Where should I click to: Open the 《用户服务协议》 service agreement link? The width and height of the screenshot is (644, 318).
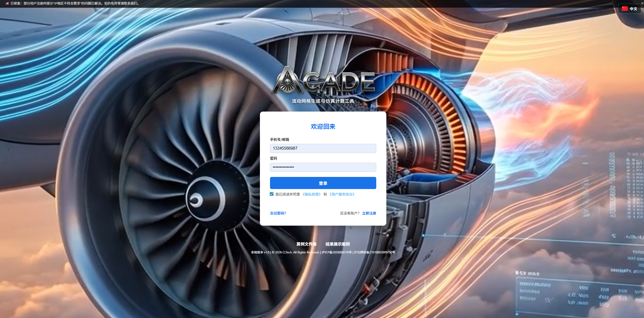(x=342, y=194)
